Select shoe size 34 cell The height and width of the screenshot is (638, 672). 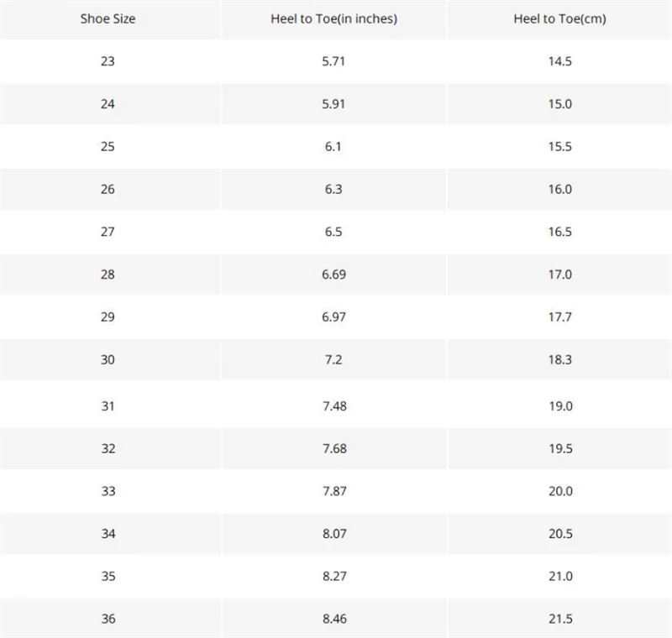(x=108, y=533)
